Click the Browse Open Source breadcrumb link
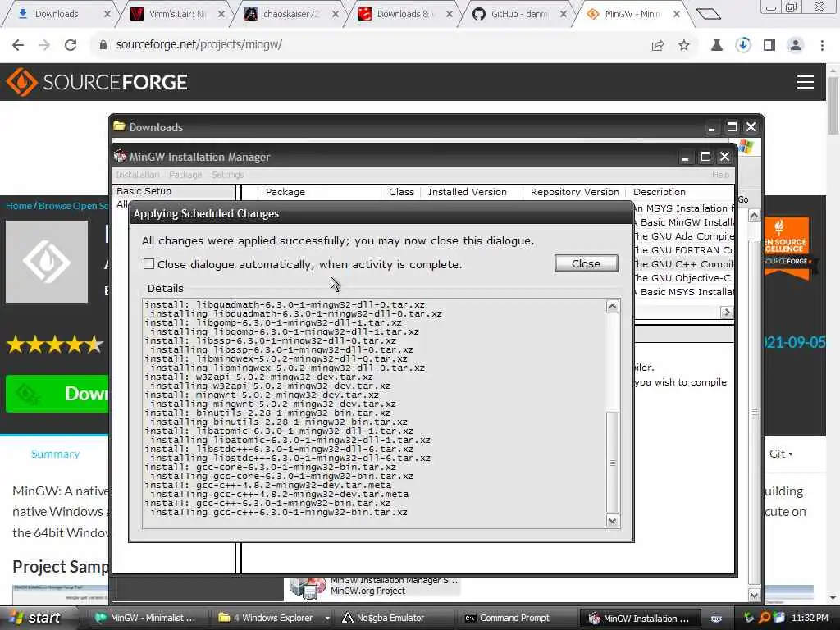This screenshot has width=840, height=630. 74,206
